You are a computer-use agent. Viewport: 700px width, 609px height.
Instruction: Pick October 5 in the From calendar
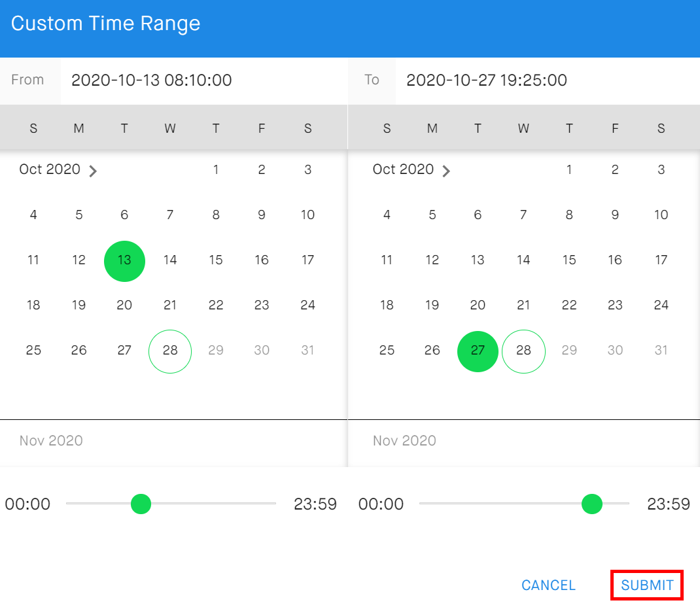click(x=79, y=215)
